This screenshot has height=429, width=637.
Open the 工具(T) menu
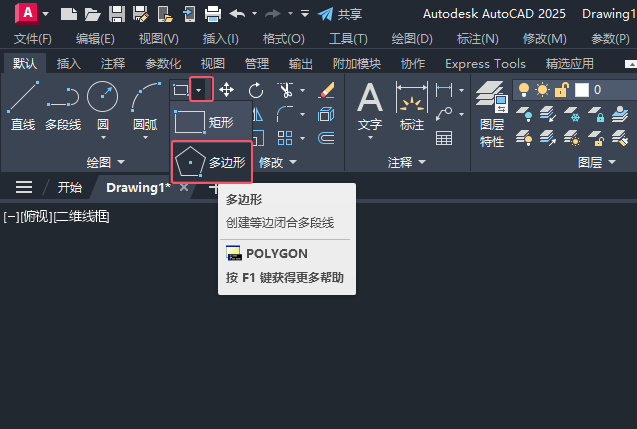tap(348, 39)
